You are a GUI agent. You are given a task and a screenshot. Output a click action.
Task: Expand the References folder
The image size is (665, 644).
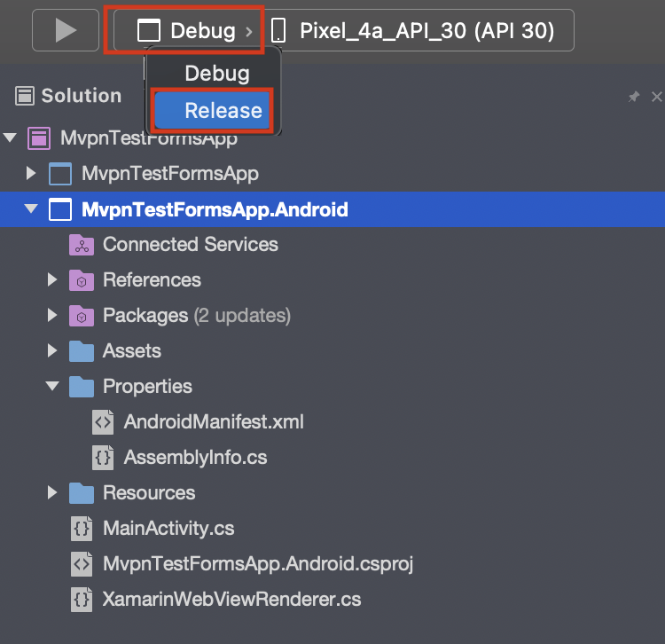53,280
